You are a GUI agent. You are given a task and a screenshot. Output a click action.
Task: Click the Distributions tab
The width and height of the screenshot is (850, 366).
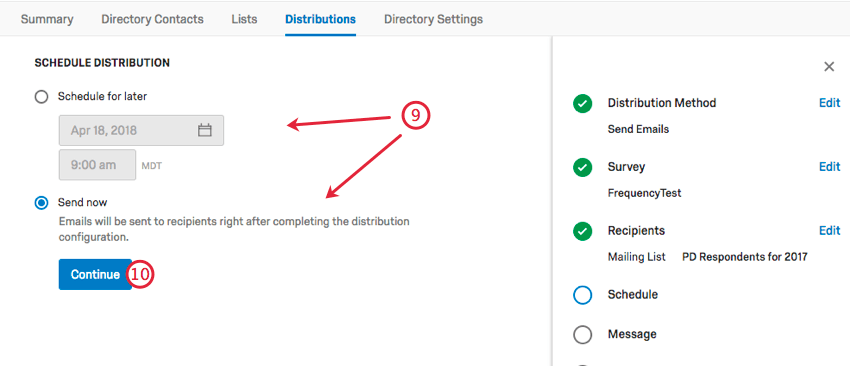320,19
